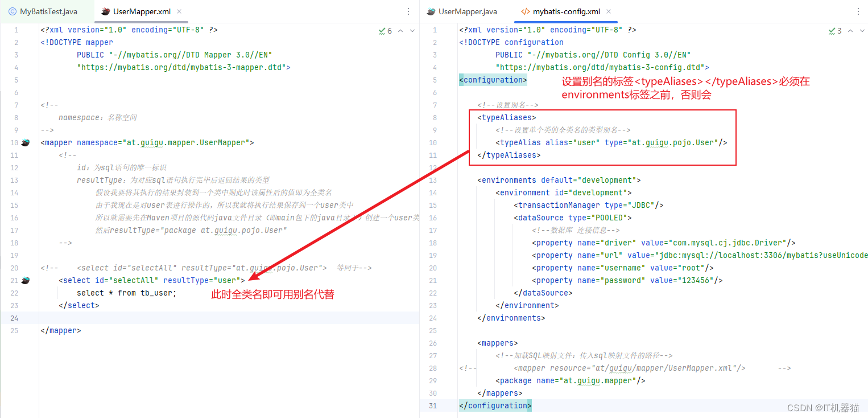Go to previous highlighted problem in UserMapper.xml
Image resolution: width=868 pixels, height=418 pixels.
pyautogui.click(x=400, y=31)
